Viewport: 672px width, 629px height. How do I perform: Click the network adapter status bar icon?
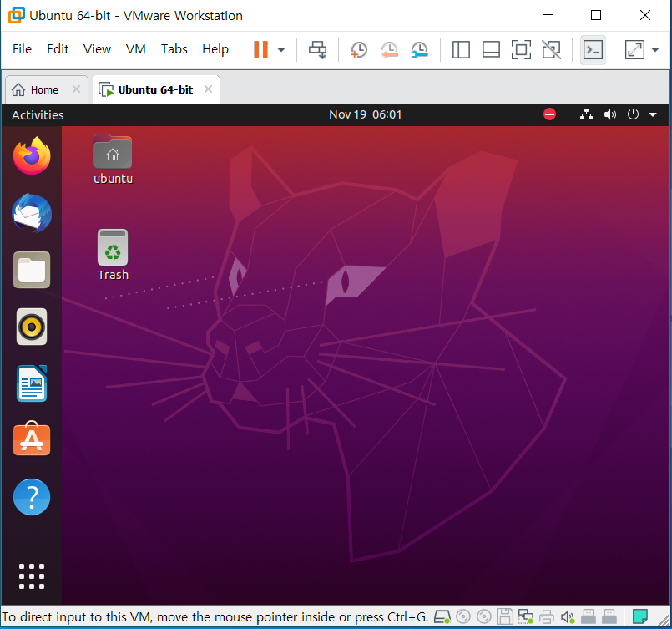[x=525, y=617]
